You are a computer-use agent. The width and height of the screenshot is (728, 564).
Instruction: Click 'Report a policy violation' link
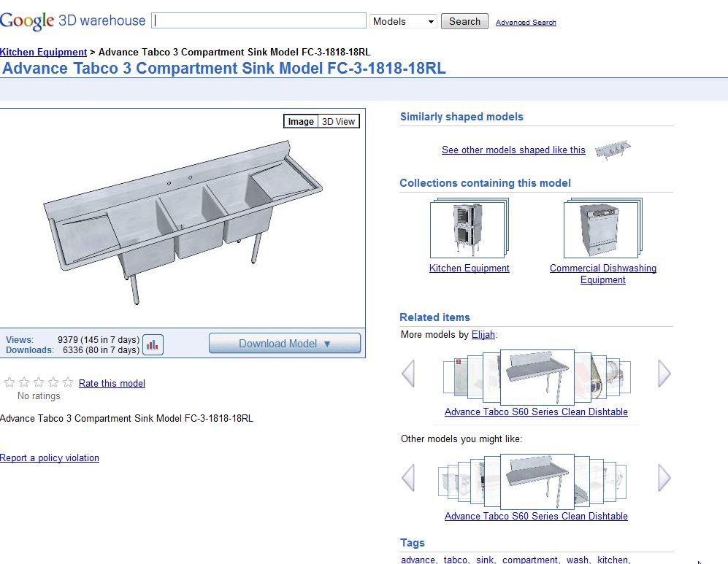49,457
